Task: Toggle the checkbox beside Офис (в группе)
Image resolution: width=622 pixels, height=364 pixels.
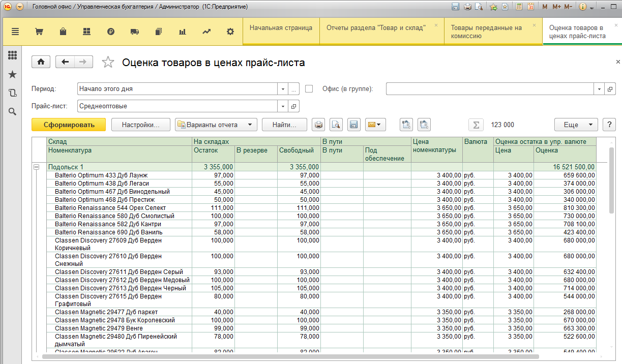Action: [x=309, y=88]
